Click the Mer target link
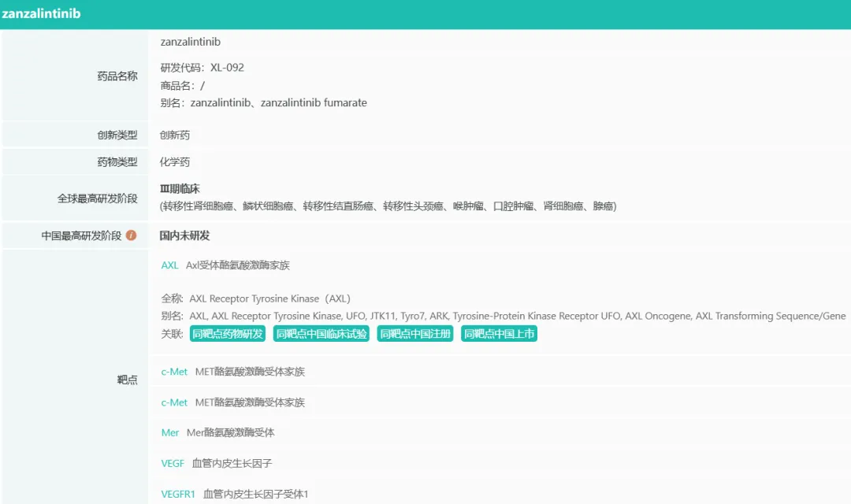 170,432
